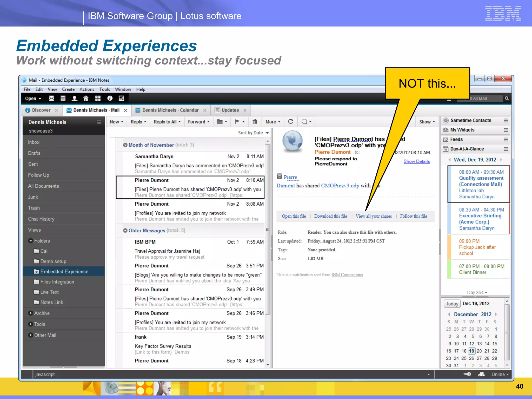Open the More actions dropdown
This screenshot has width=532, height=399.
click(273, 122)
